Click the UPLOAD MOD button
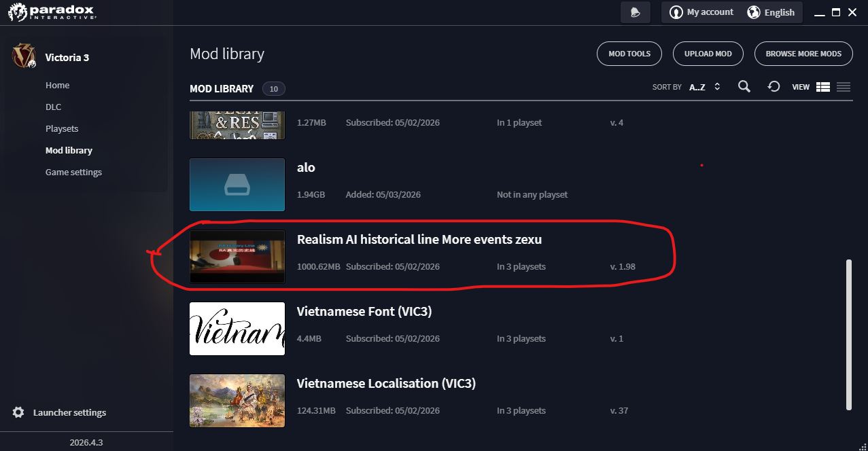The height and width of the screenshot is (451, 868). 708,54
